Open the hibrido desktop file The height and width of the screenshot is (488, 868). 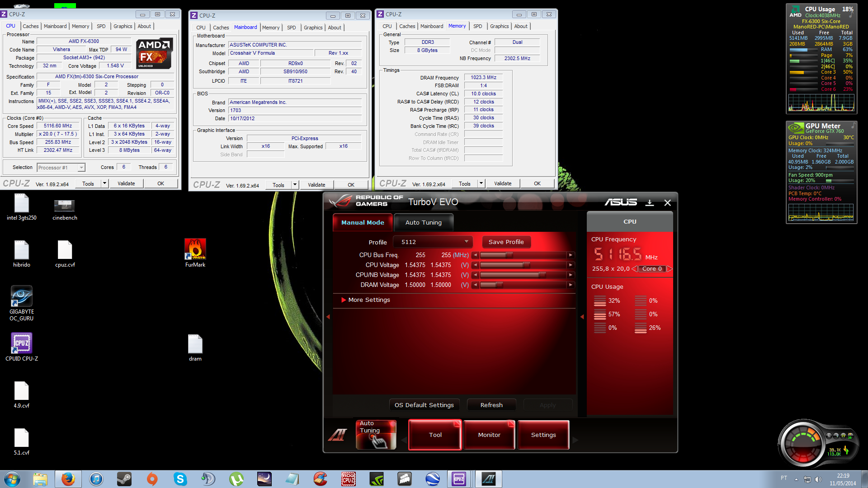(21, 254)
